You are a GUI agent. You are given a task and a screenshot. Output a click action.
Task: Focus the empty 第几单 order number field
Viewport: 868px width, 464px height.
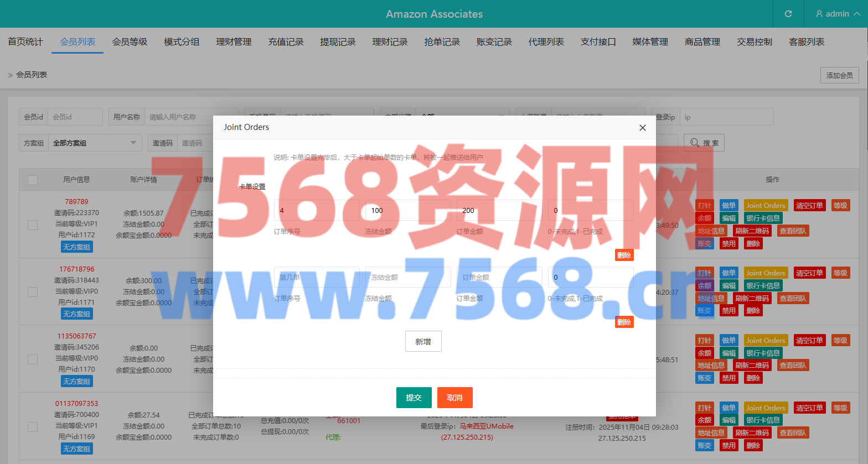[317, 277]
